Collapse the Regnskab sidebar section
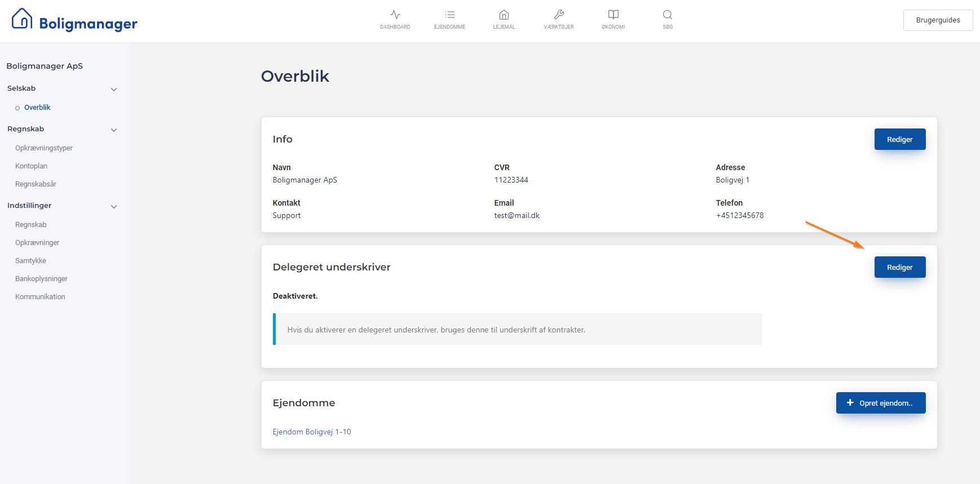980x484 pixels. 114,130
